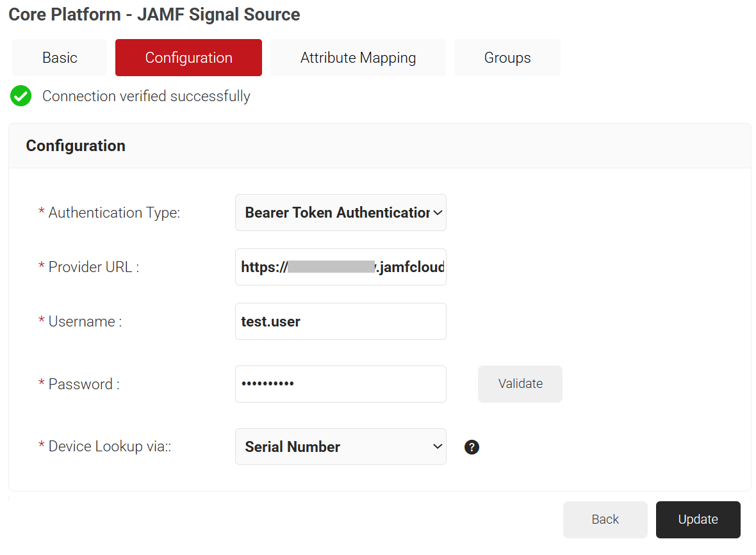The image size is (756, 555).
Task: Click the Validate button
Action: (520, 384)
